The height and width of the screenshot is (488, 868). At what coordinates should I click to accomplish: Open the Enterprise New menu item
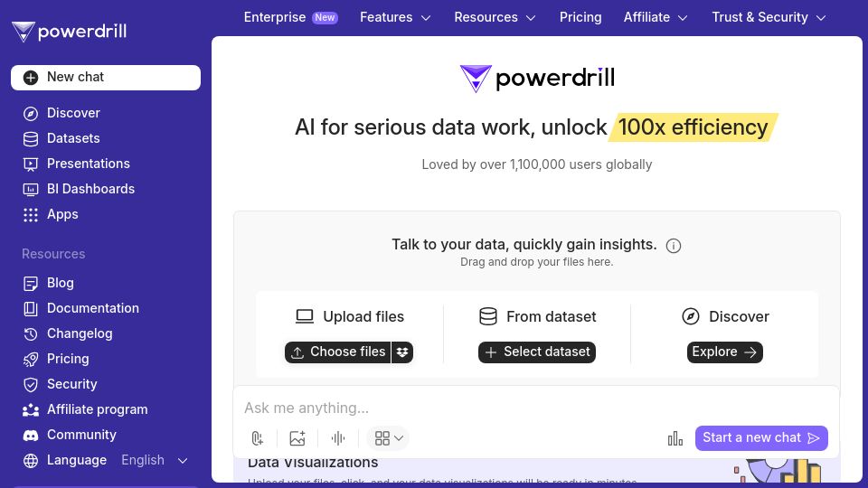[x=290, y=17]
